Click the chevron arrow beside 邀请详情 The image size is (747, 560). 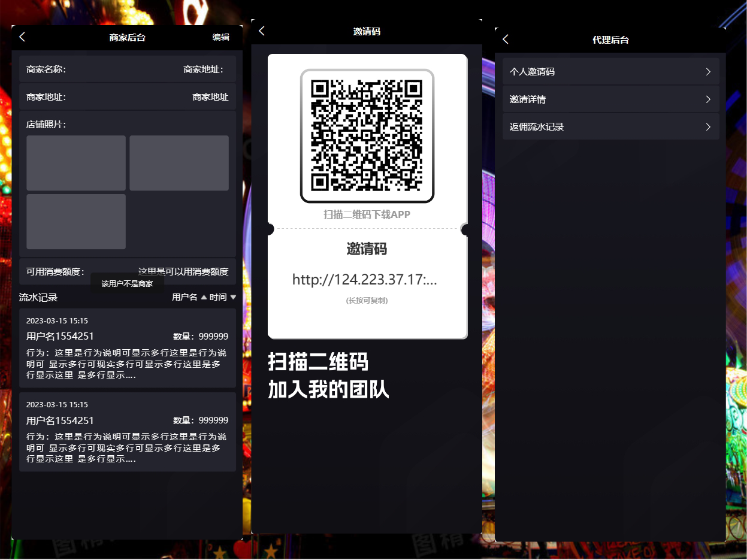pos(708,99)
